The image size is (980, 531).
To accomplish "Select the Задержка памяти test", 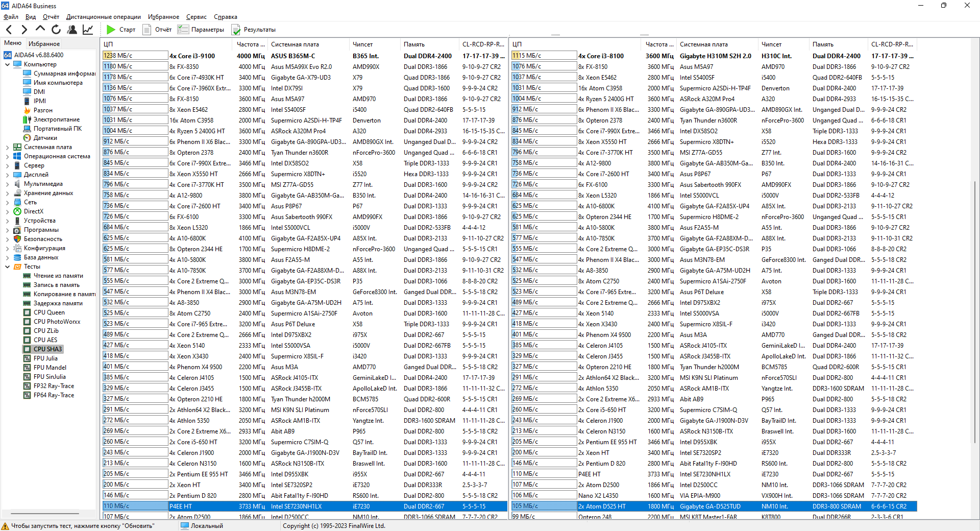I will tap(53, 303).
